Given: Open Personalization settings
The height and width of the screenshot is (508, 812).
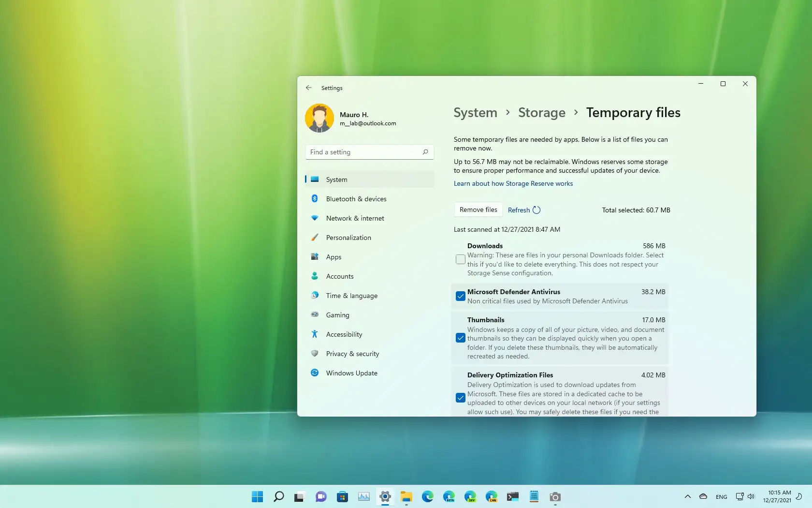Looking at the screenshot, I should (x=348, y=238).
